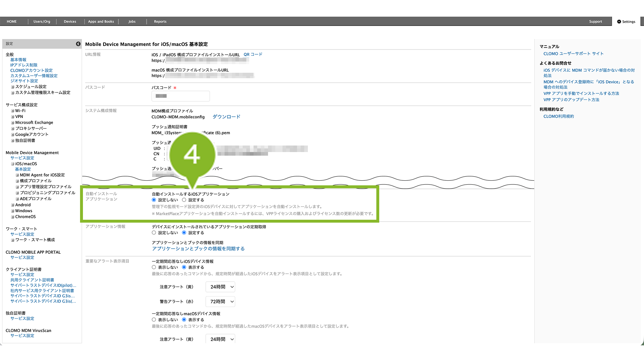Click the ダウンロード link for MDM profile
The height and width of the screenshot is (362, 644).
click(x=226, y=117)
